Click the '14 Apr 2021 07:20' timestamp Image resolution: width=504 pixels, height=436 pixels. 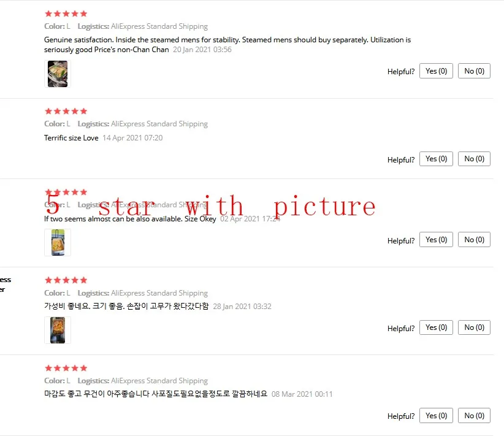[132, 138]
